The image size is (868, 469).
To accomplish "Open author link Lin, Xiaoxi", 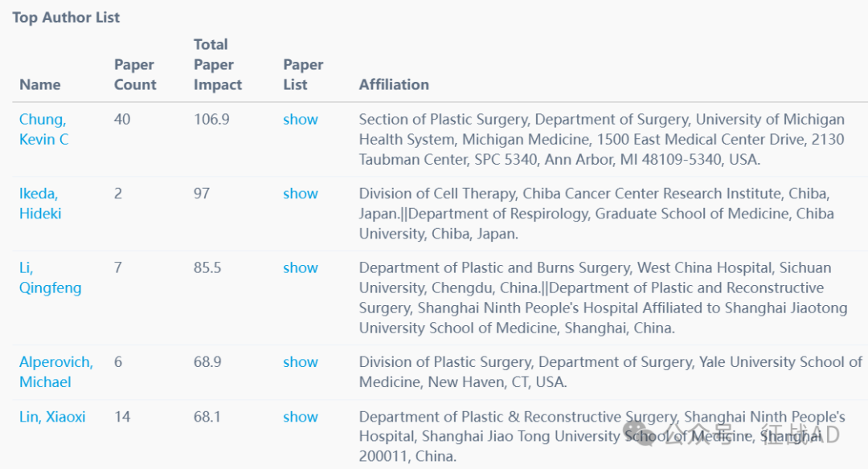I will tap(52, 417).
